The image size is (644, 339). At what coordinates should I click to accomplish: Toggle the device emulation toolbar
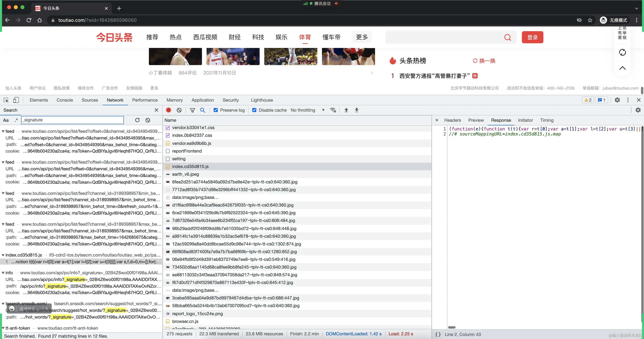(x=16, y=100)
